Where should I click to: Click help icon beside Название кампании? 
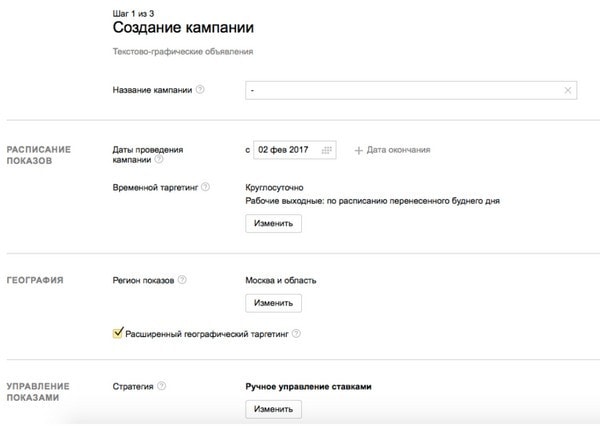tap(200, 90)
